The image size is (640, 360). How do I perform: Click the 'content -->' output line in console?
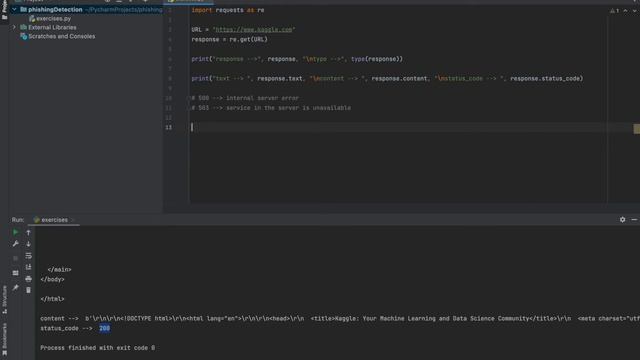340,318
